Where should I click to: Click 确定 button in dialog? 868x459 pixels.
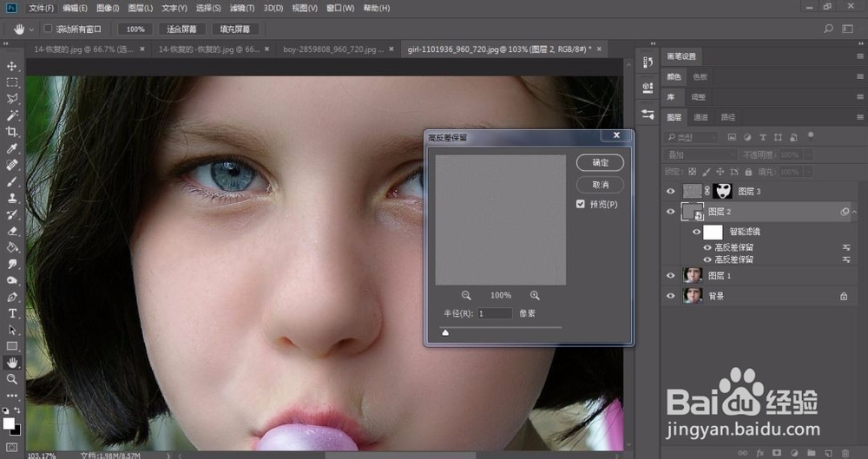(x=600, y=163)
